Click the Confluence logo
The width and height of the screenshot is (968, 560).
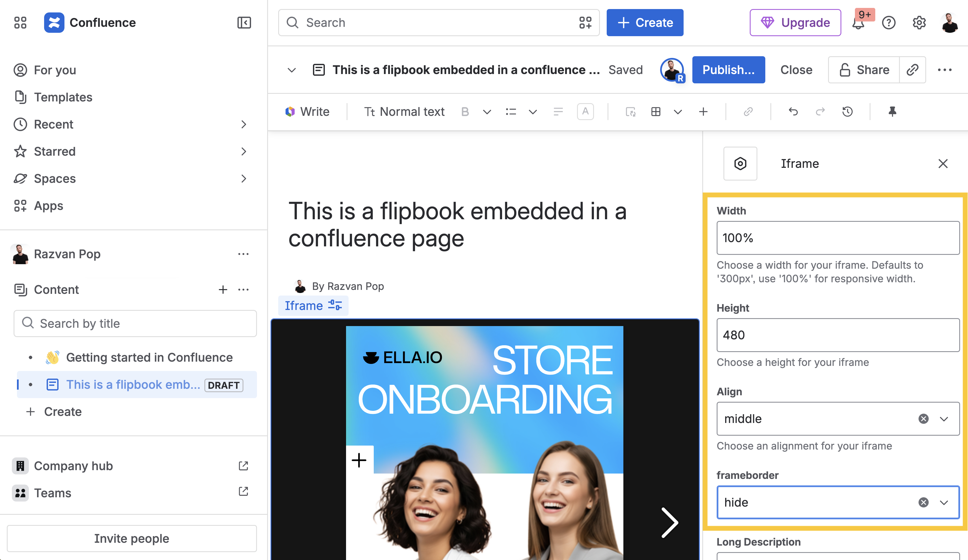point(54,23)
